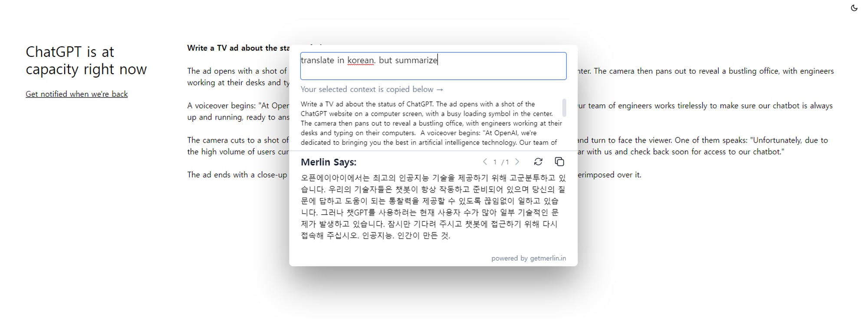Click the Korean translated response text

pyautogui.click(x=433, y=207)
